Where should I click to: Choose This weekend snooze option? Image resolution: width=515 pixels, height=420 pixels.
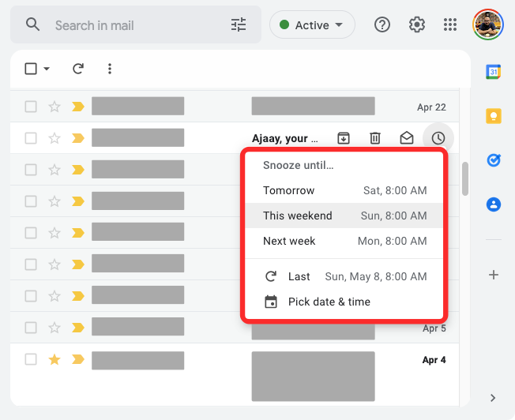[x=344, y=216]
